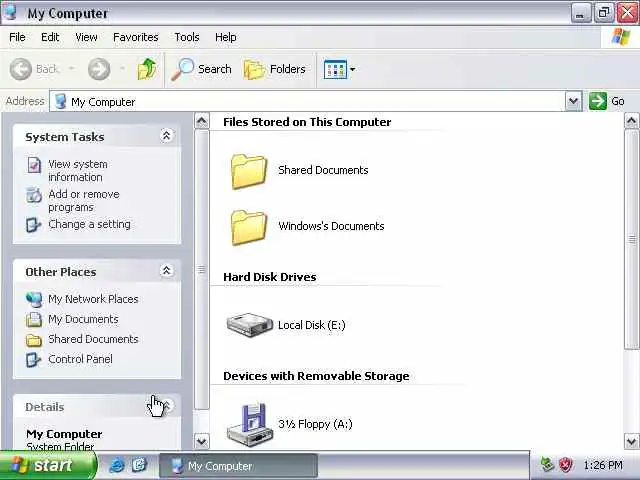Click the Back arrow icon
Screen dimensions: 640x480
20,69
